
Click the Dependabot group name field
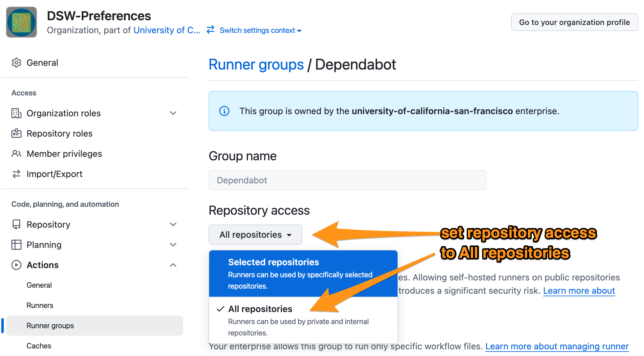[x=347, y=180]
